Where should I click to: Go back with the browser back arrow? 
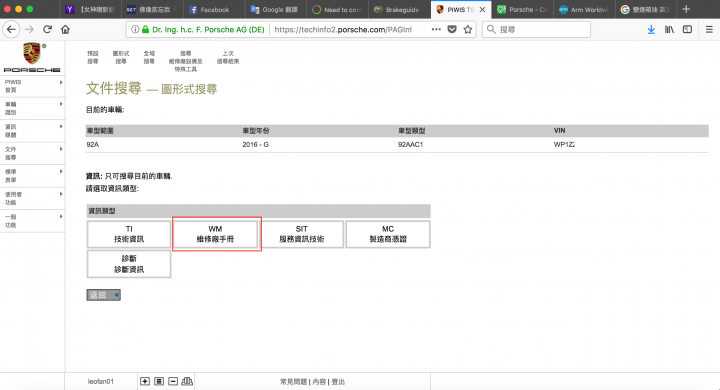(11, 29)
